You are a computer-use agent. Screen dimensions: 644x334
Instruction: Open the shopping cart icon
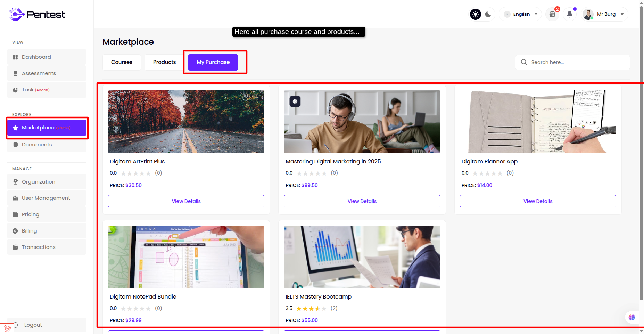click(x=552, y=14)
